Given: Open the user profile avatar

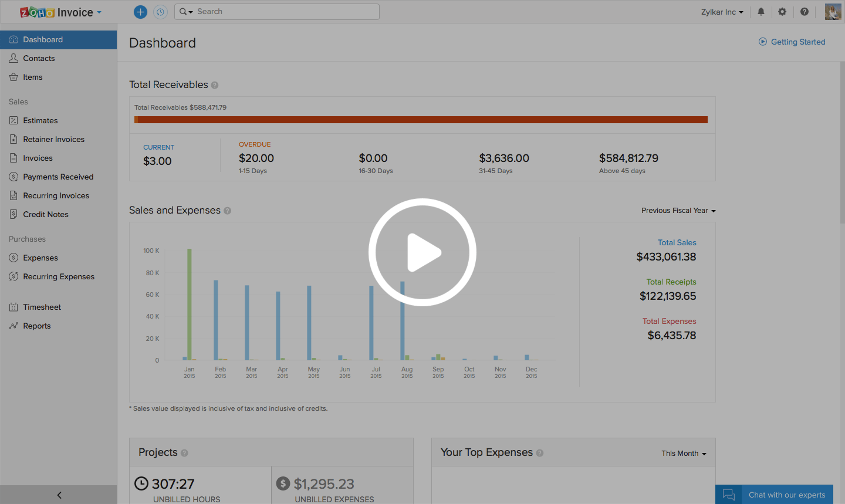Looking at the screenshot, I should click(833, 12).
